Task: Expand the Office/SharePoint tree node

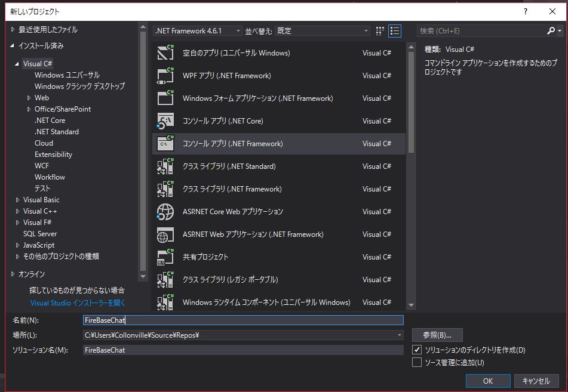Action: pos(29,109)
